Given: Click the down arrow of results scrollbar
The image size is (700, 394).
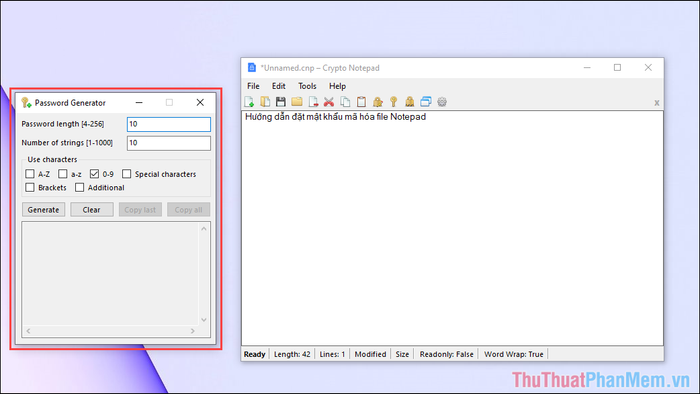Looking at the screenshot, I should tap(204, 319).
